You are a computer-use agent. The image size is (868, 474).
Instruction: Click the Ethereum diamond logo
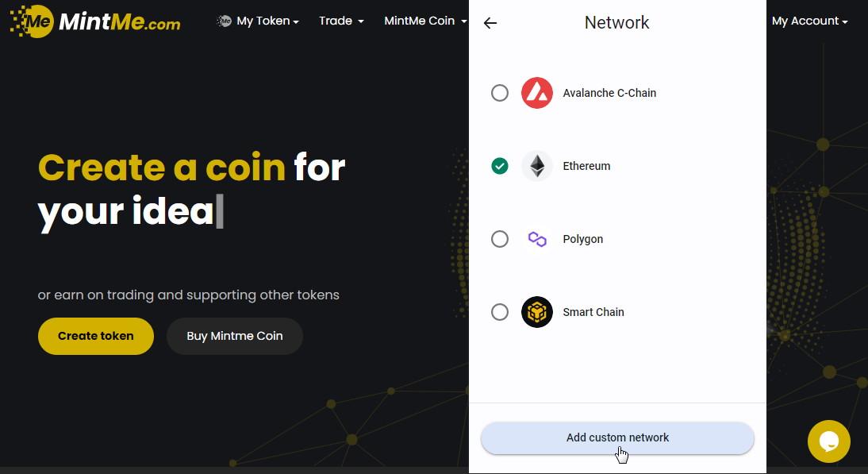[x=537, y=166]
